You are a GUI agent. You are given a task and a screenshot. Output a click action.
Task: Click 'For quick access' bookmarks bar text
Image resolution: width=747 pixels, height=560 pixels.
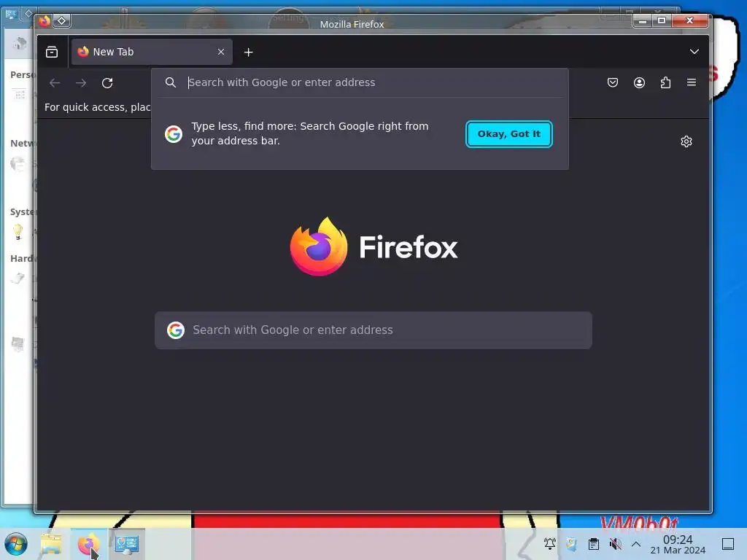[x=97, y=107]
